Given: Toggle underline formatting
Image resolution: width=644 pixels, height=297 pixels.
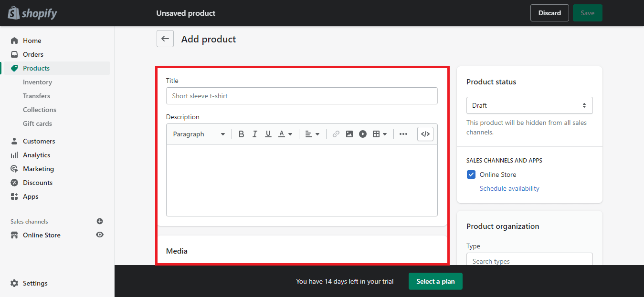Looking at the screenshot, I should pos(268,134).
